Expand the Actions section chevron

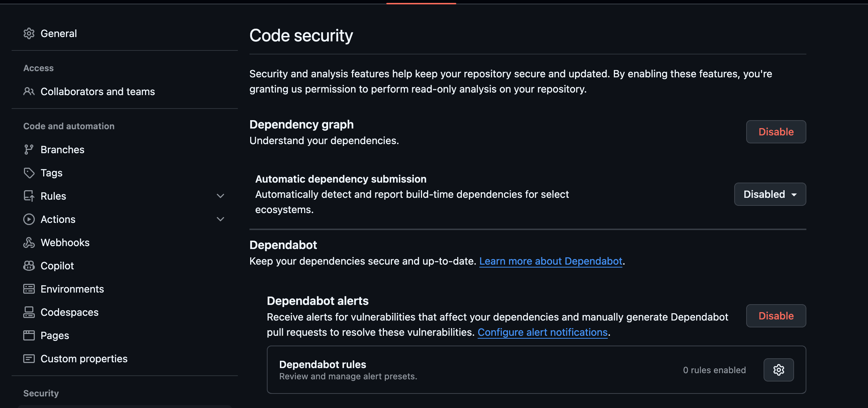click(x=220, y=219)
